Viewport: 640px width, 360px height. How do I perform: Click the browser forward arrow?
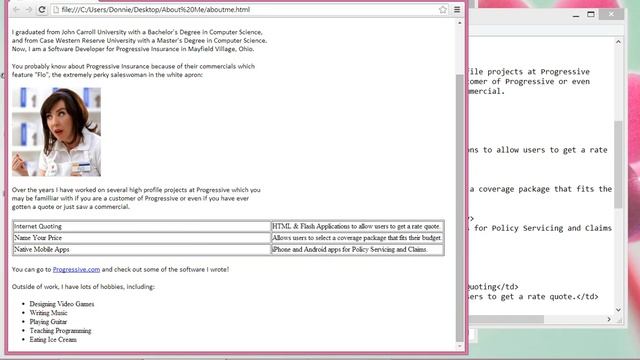(x=29, y=9)
